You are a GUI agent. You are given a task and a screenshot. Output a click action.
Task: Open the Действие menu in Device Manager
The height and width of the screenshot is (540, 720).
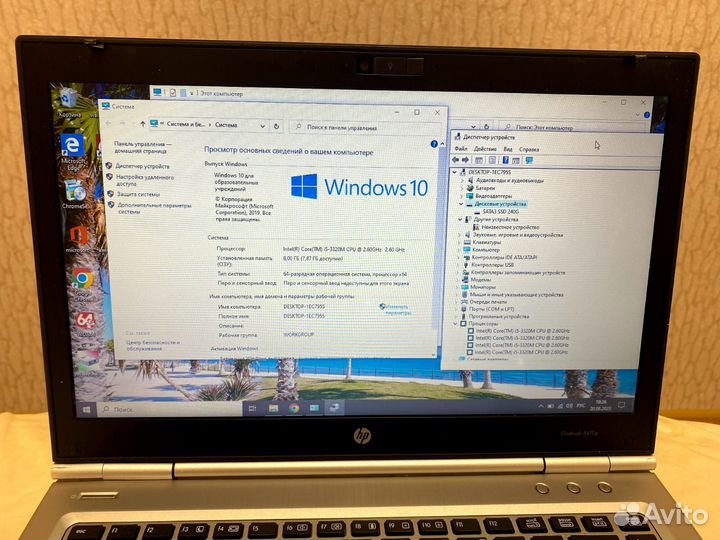pos(485,149)
